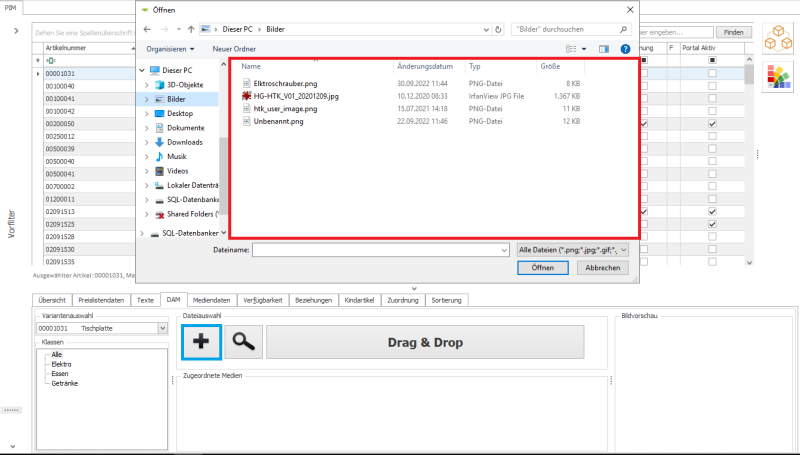The width and height of the screenshot is (800, 455).
Task: Click the plus icon to add media
Action: 201,342
